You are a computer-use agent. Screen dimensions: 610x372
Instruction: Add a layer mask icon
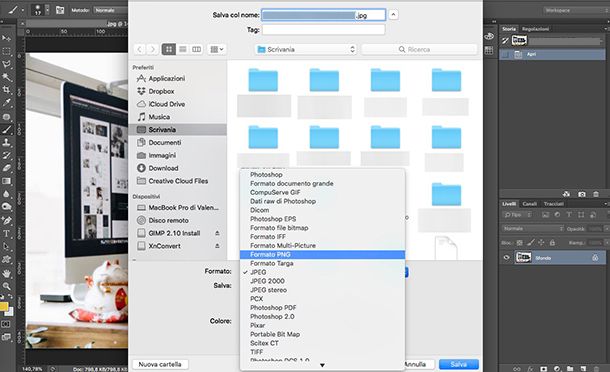point(543,368)
